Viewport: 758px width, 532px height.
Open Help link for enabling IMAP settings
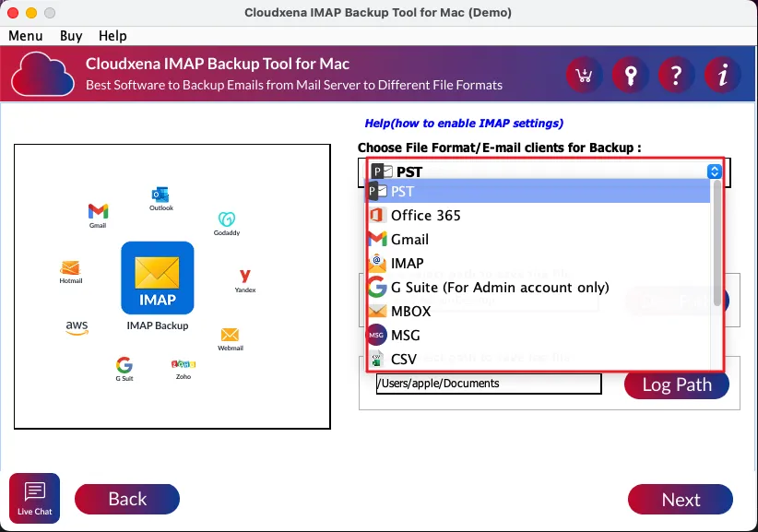tap(463, 123)
